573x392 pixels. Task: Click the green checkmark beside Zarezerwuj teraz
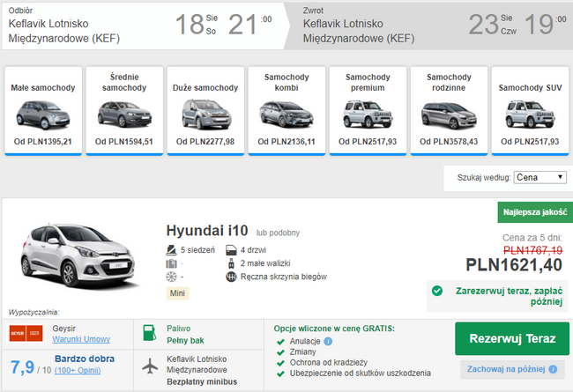click(x=437, y=291)
